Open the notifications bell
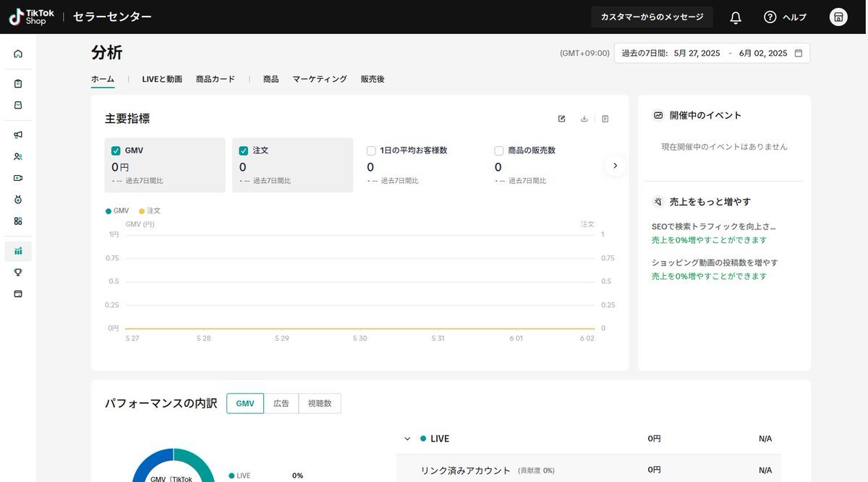 [x=736, y=17]
